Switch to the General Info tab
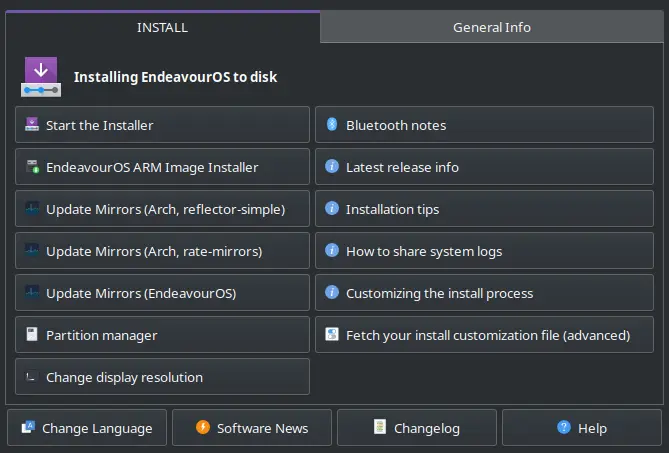Image resolution: width=669 pixels, height=453 pixels. point(491,28)
